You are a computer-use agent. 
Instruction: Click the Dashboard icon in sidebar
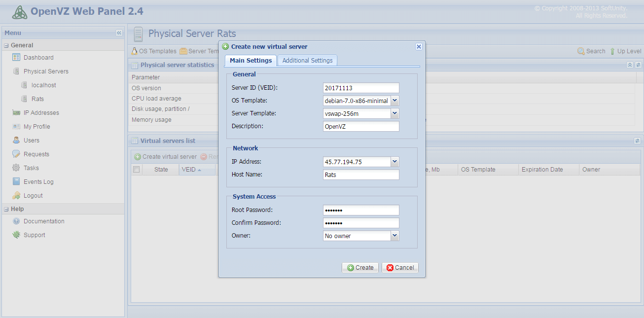coord(16,58)
